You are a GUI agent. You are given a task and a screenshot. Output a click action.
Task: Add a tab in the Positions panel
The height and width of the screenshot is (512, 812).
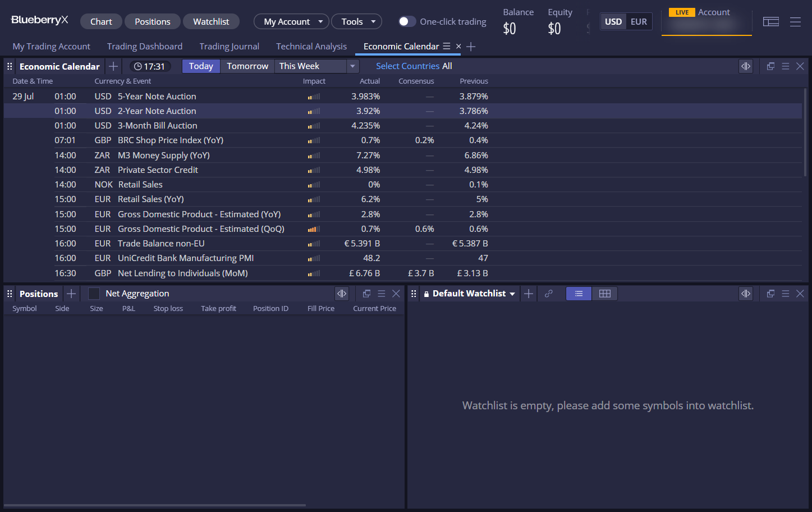coord(71,294)
